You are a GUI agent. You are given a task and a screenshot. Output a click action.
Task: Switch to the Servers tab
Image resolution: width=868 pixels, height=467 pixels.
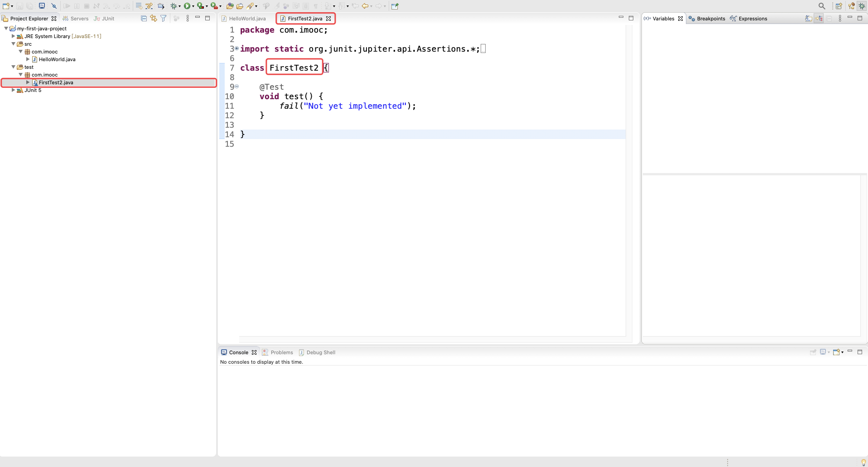(x=76, y=19)
